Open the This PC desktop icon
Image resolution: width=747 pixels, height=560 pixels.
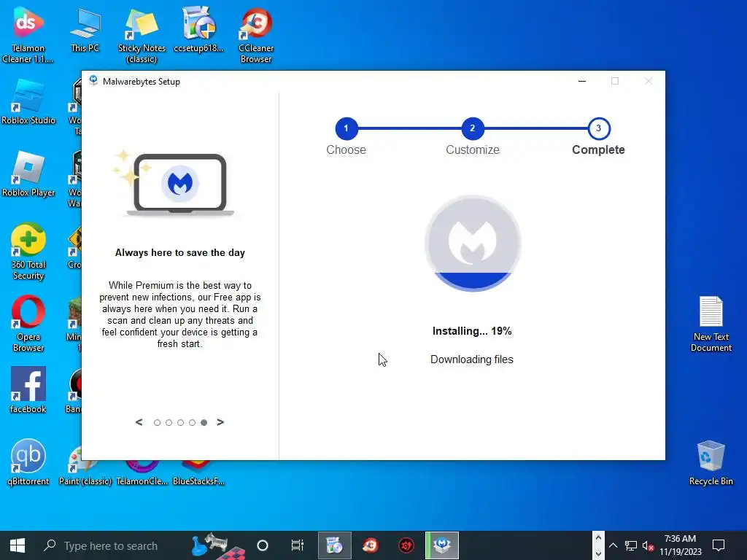85,29
